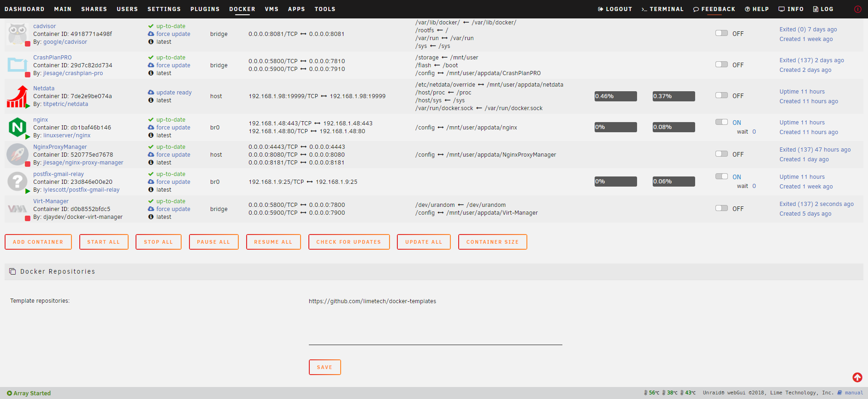
Task: Go to the Plugins tab
Action: (205, 9)
